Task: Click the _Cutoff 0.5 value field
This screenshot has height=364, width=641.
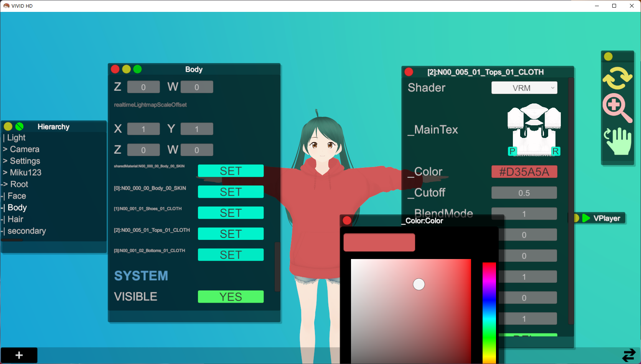Action: coord(524,193)
